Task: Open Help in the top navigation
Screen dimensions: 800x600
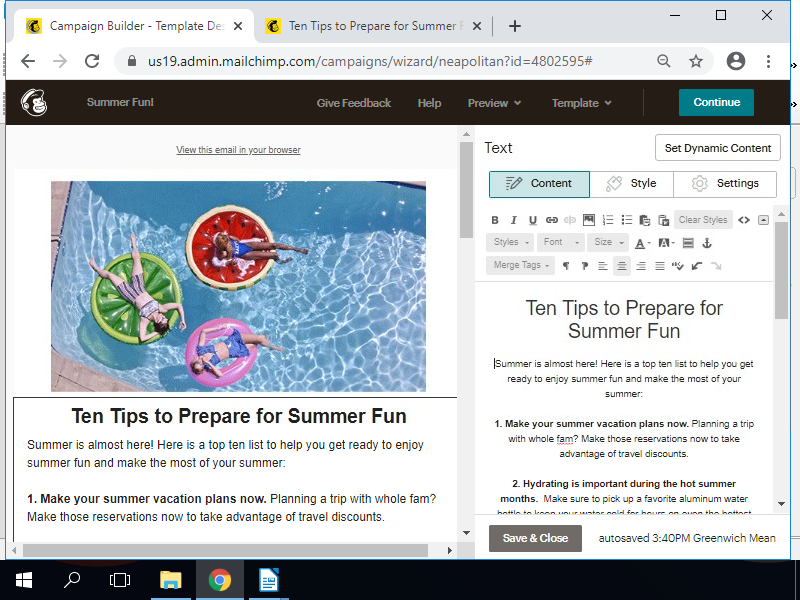Action: point(429,103)
